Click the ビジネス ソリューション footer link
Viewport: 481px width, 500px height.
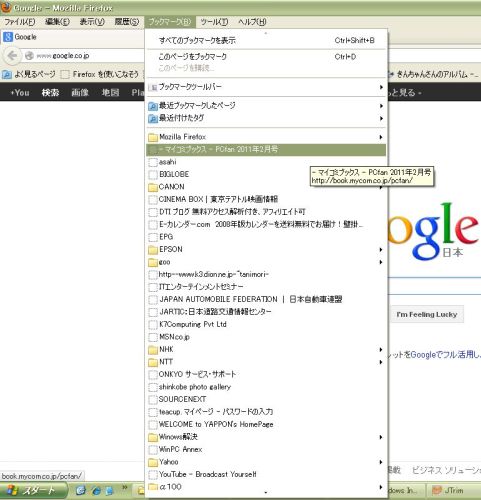click(447, 470)
